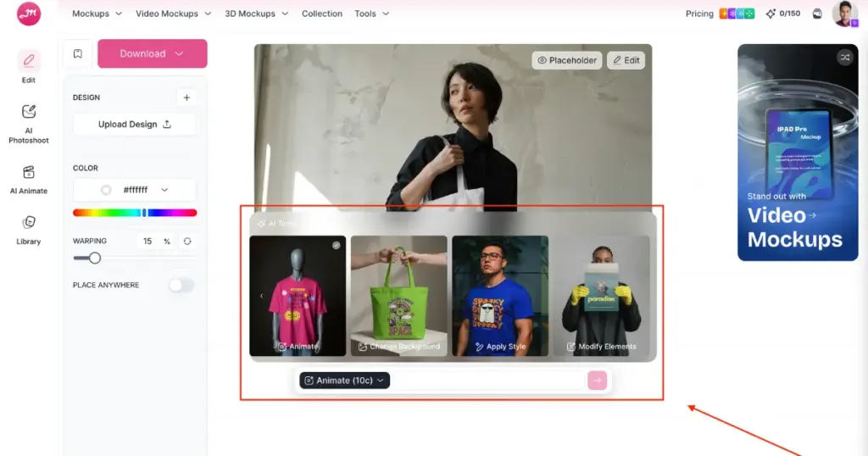Image resolution: width=868 pixels, height=456 pixels.
Task: Go to Pricing page
Action: (699, 14)
